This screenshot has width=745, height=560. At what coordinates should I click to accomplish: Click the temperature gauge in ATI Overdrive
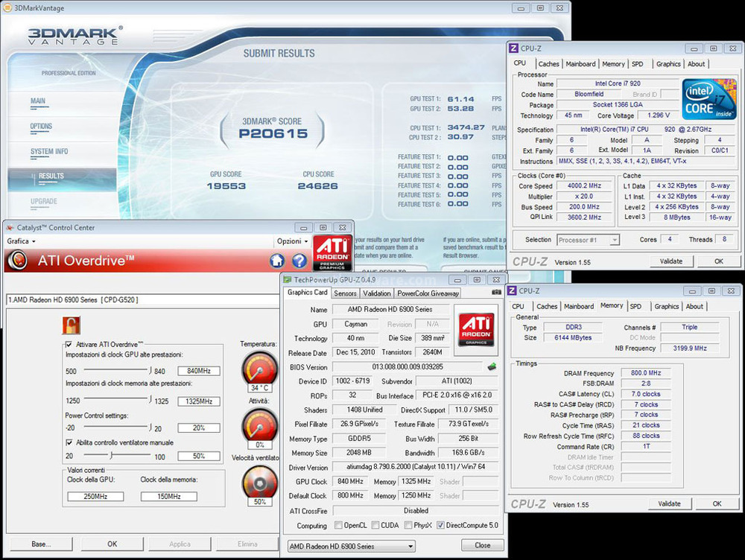coord(259,368)
